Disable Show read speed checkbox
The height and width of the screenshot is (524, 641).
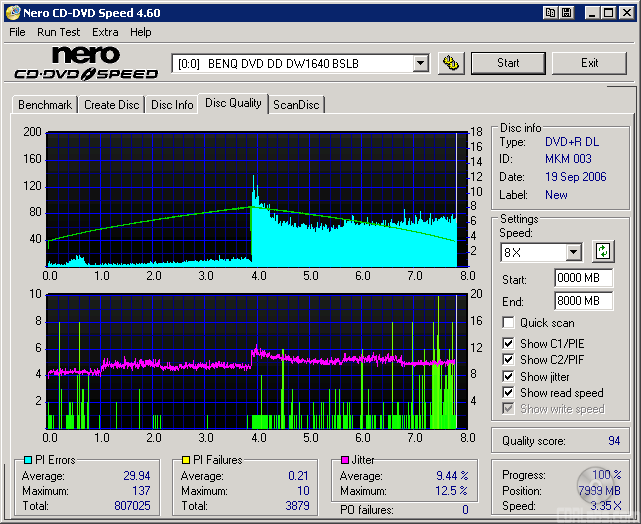point(509,393)
